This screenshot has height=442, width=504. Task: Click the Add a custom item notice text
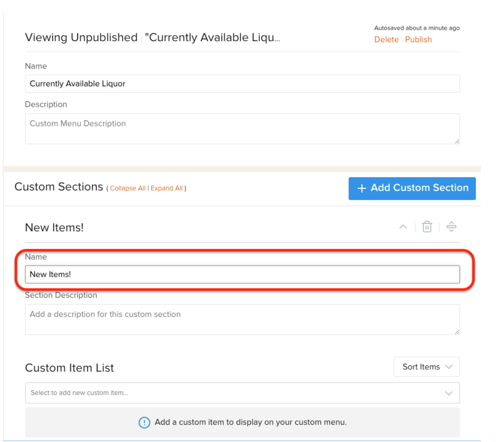pos(251,422)
